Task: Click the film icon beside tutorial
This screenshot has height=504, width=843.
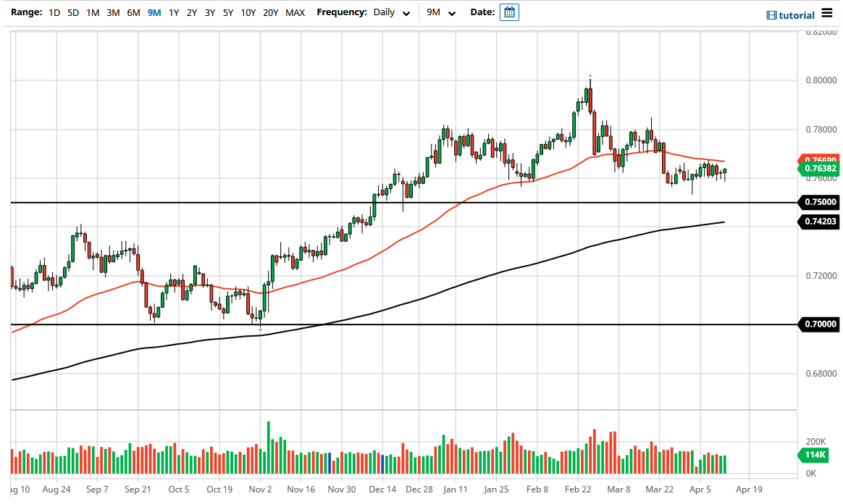Action: 771,14
